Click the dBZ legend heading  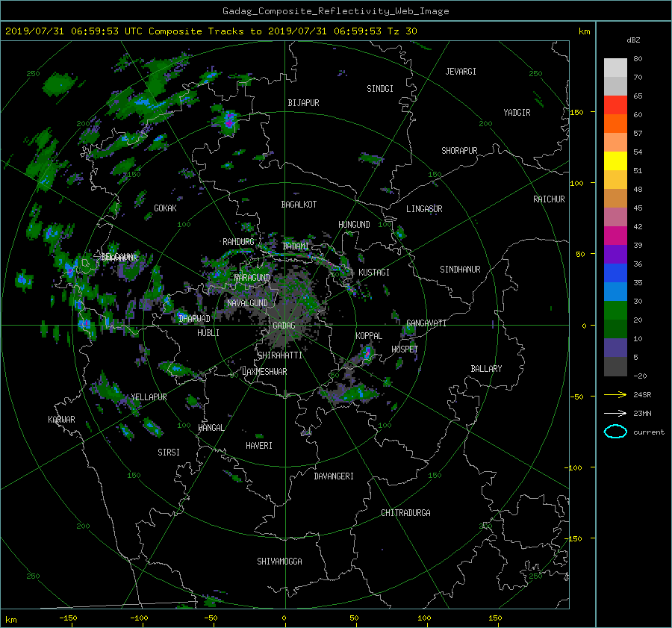[x=633, y=40]
